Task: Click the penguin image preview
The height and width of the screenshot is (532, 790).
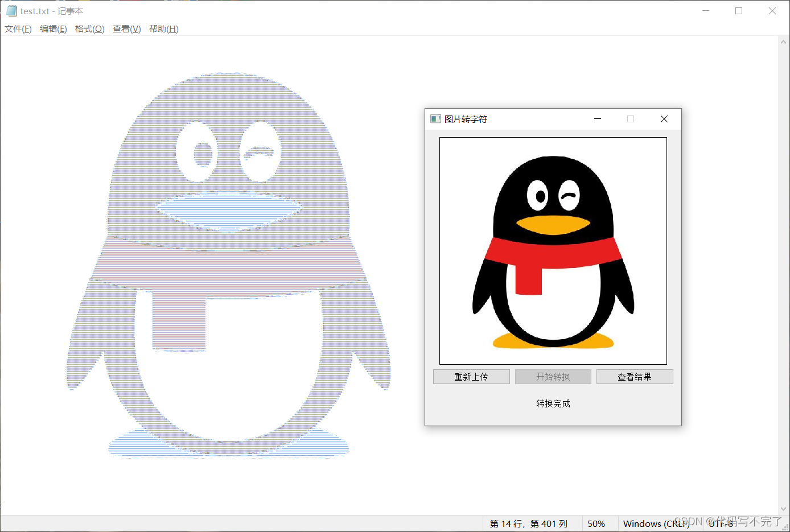Action: tap(553, 251)
